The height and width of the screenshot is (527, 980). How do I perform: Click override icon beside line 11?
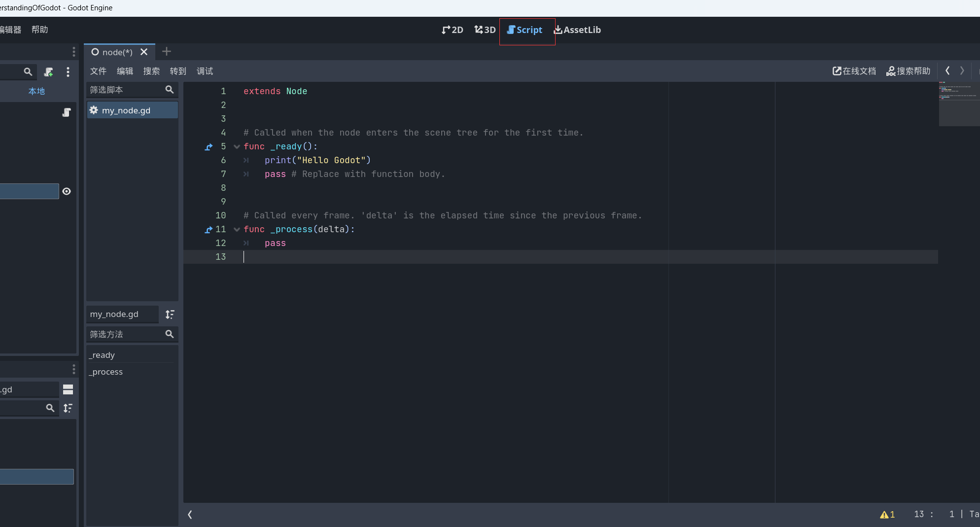click(x=209, y=229)
